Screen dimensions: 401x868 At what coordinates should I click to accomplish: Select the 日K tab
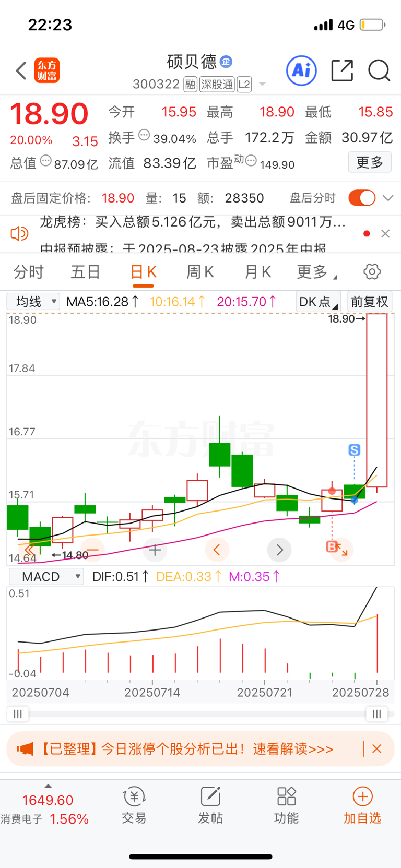143,272
